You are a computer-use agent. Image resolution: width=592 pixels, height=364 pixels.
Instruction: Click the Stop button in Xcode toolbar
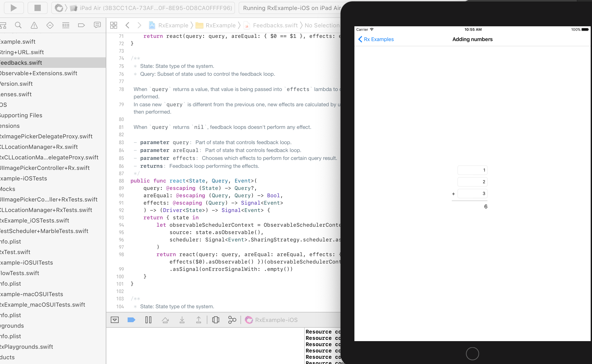pos(38,8)
